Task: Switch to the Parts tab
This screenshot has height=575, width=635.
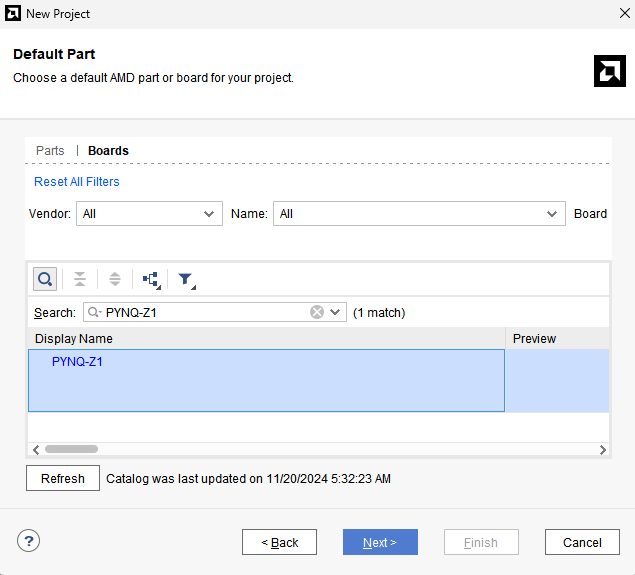Action: [50, 151]
